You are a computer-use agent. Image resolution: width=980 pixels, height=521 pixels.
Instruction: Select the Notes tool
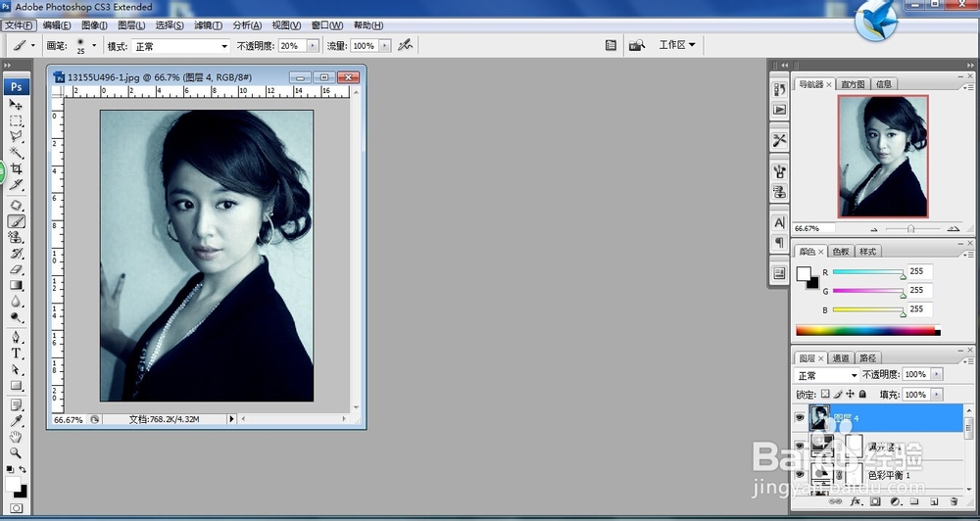coord(16,405)
